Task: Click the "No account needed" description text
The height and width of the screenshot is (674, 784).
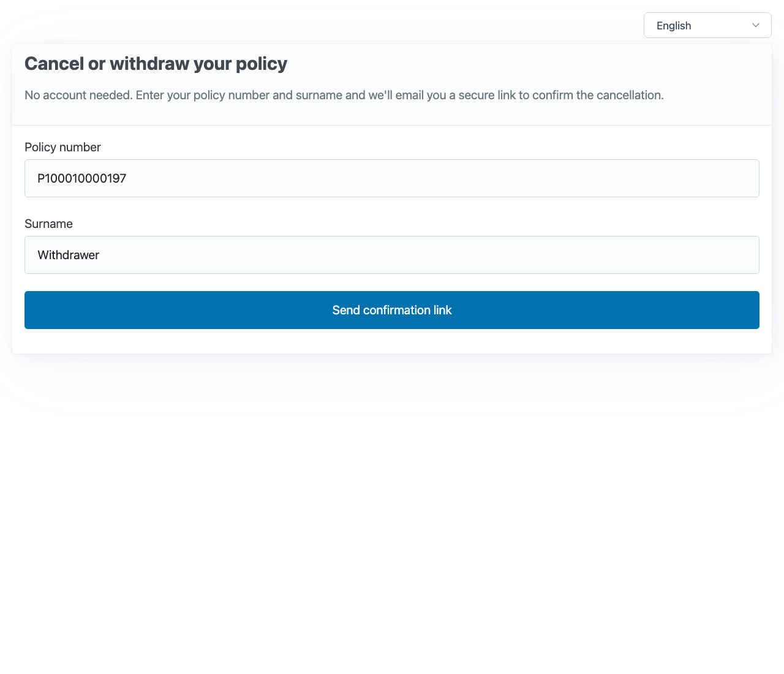Action: tap(344, 95)
